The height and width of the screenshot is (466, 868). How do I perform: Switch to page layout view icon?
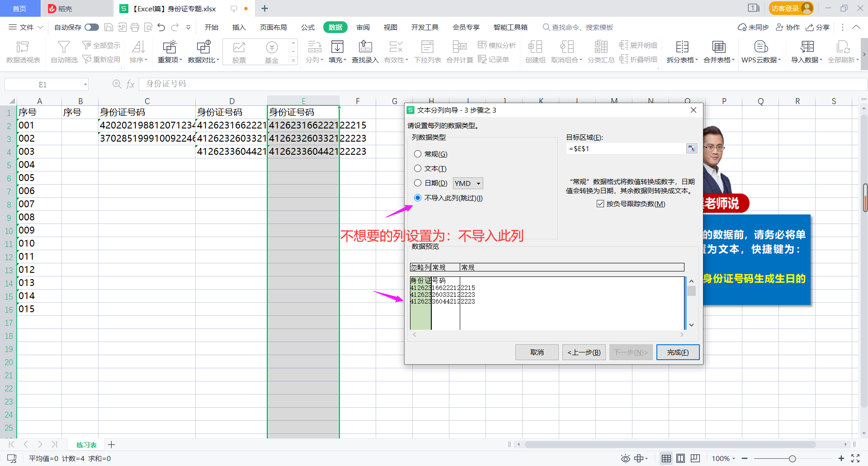[x=680, y=458]
